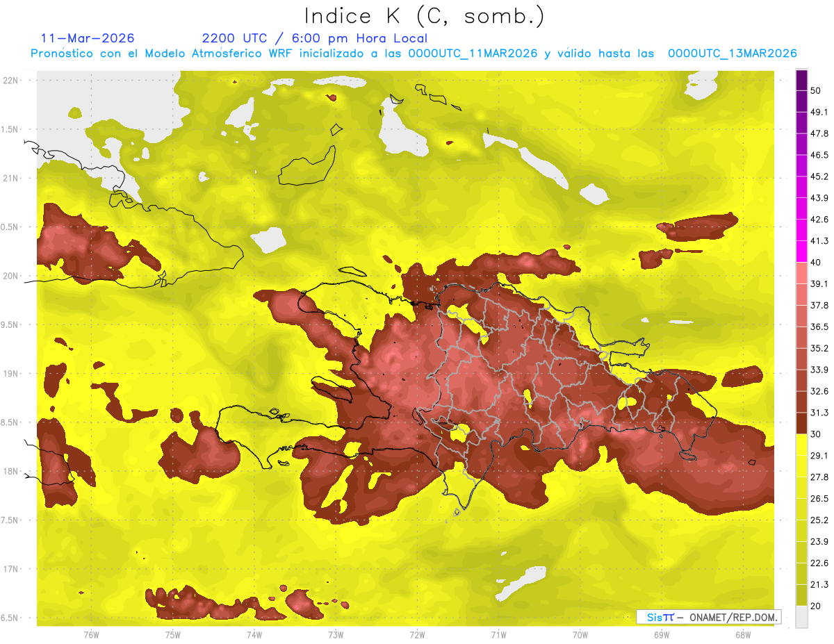Click the magenta swatch between 40 and 41.3
Viewport: 834px width, 644px height.
[801, 251]
